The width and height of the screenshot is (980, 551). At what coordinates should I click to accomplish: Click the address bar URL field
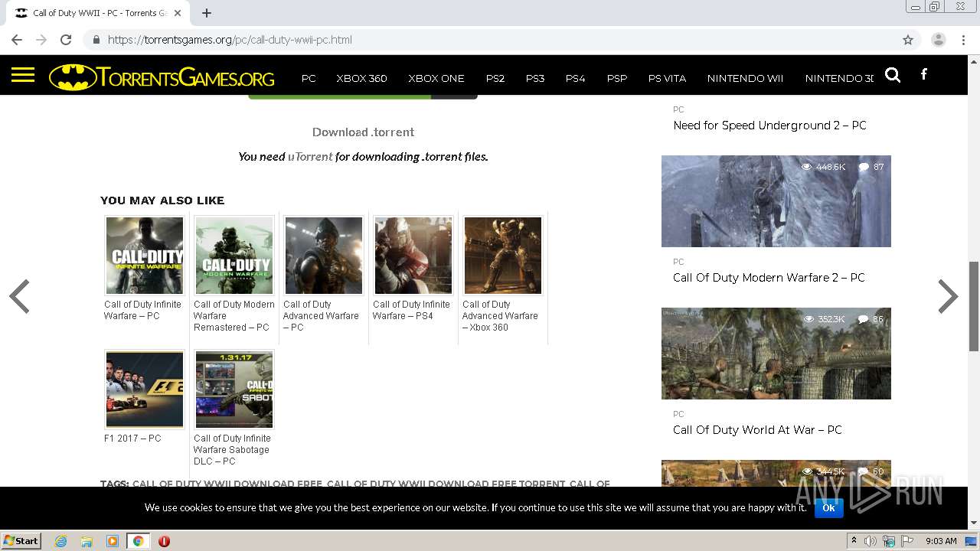coord(490,40)
